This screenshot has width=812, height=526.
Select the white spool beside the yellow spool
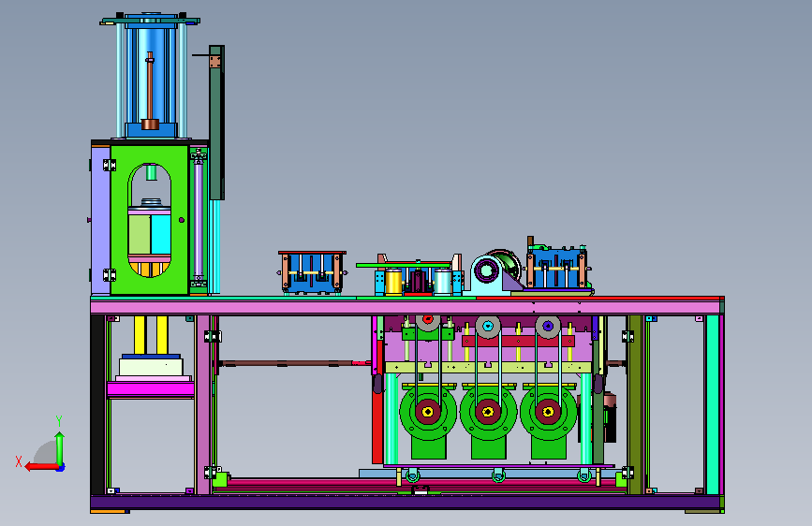[x=442, y=282]
